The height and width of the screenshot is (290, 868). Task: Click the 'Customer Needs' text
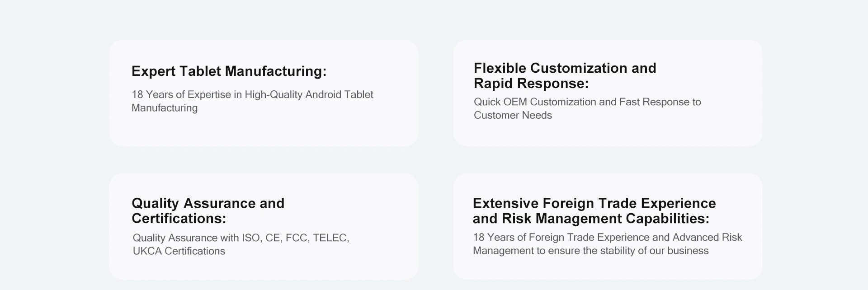tap(513, 115)
